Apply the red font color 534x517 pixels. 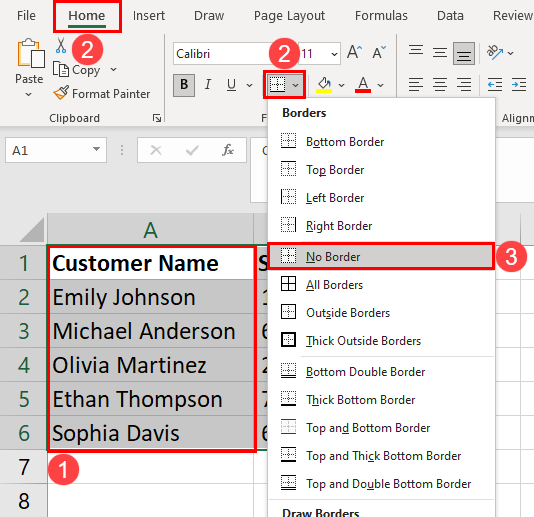363,85
